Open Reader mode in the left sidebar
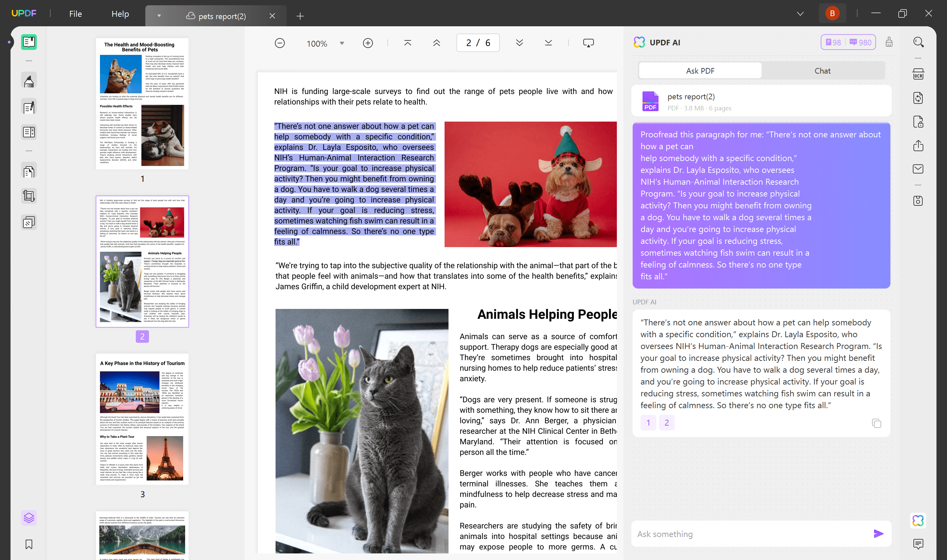Viewport: 947px width, 560px height. 29,42
